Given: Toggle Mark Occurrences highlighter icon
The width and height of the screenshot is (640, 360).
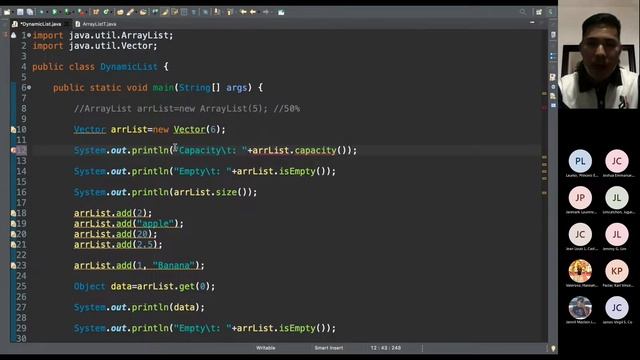Looking at the screenshot, I should point(164,12).
